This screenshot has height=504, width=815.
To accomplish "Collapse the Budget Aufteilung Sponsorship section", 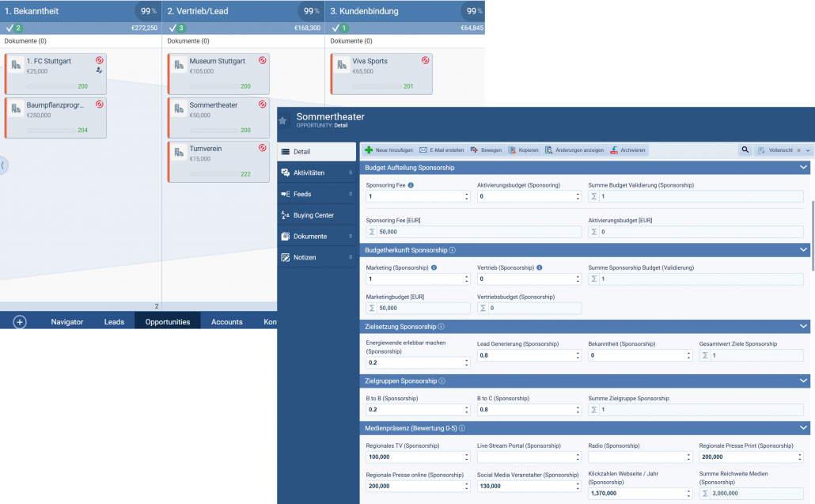I will tap(804, 168).
